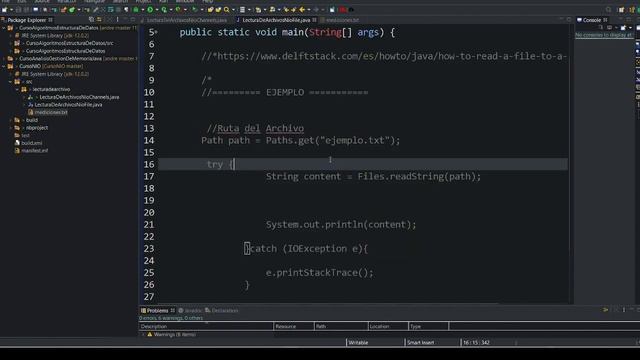Click the Open Type folder icon
640x360 pixels.
coord(211,9)
